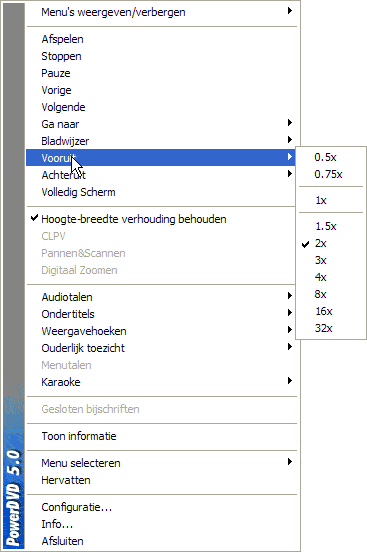
Task: Select Afsluiten to quit PowerDVD
Action: click(x=162, y=541)
